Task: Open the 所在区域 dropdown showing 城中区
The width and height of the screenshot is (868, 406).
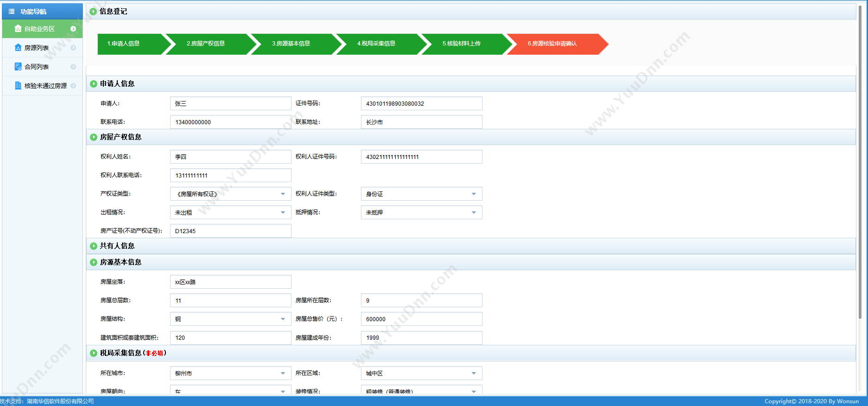Action: tap(422, 373)
